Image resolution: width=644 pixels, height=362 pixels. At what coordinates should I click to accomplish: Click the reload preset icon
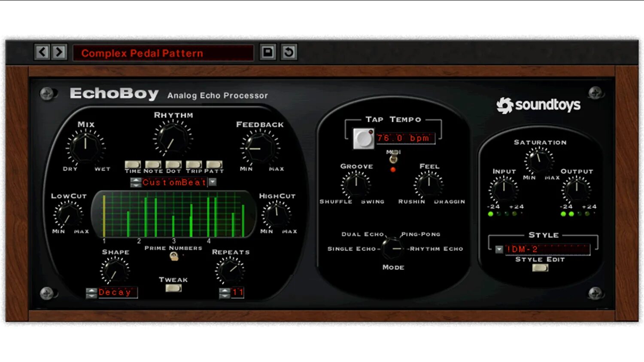click(289, 52)
